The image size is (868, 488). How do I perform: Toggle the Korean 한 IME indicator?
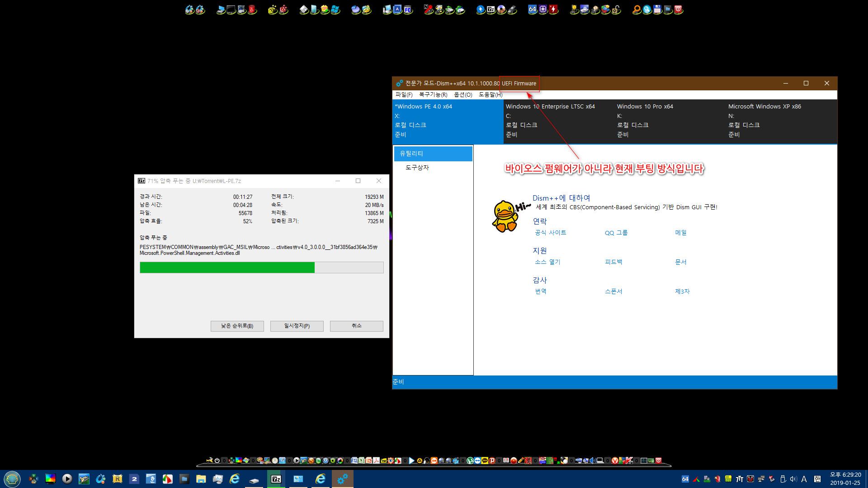click(817, 479)
